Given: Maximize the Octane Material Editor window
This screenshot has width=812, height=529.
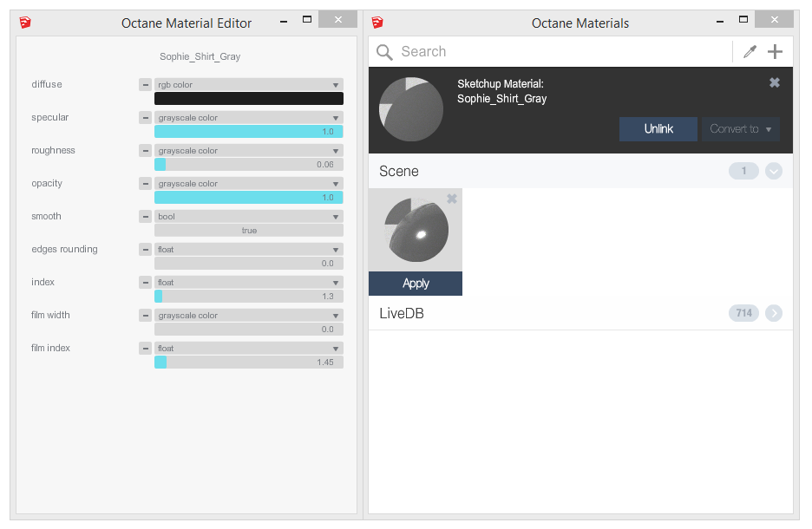Looking at the screenshot, I should click(307, 20).
